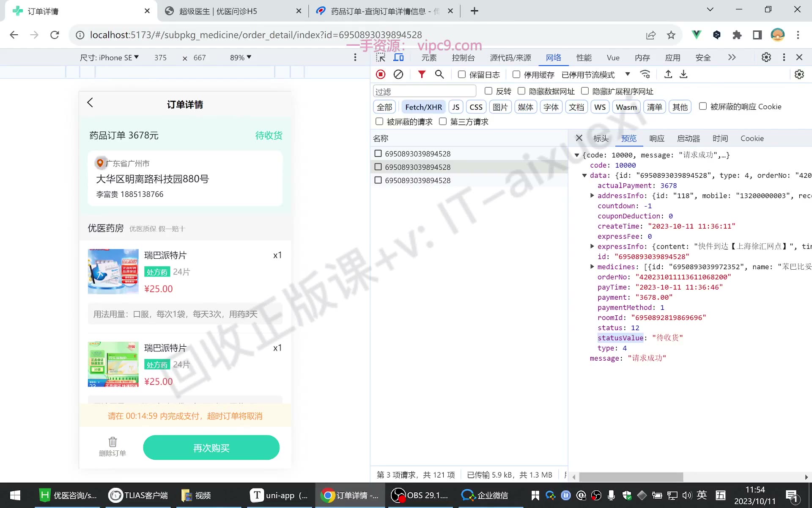Expand the medicines array
The image size is (812, 508).
coord(592,267)
